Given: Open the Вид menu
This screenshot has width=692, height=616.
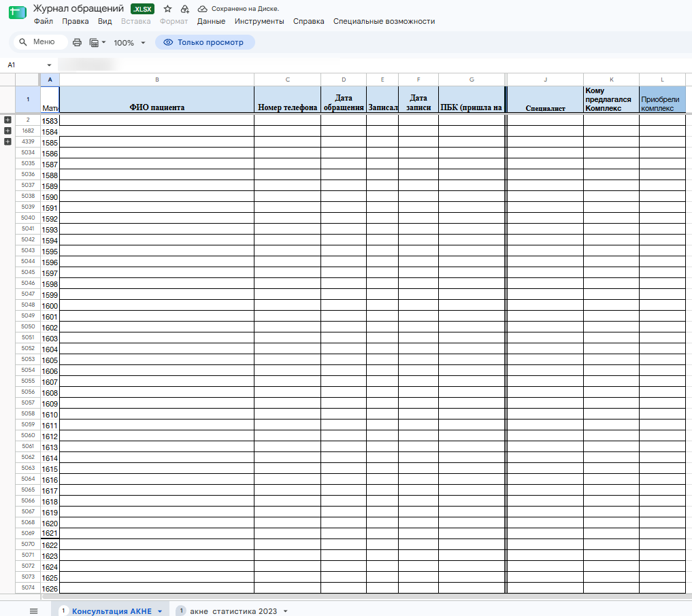Looking at the screenshot, I should [x=105, y=21].
